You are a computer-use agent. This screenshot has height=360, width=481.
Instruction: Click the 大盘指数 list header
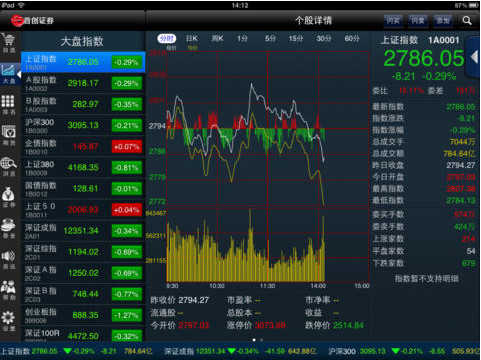click(x=82, y=42)
